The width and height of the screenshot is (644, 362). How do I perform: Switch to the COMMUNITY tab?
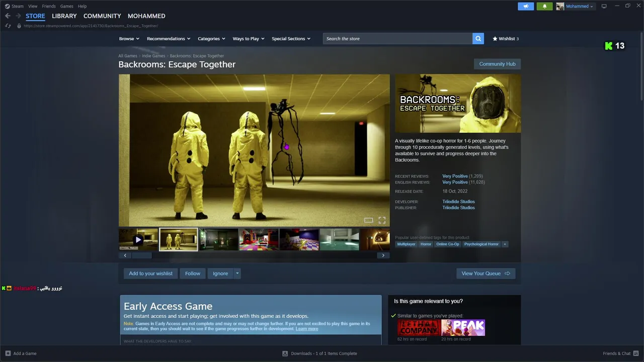pos(102,16)
